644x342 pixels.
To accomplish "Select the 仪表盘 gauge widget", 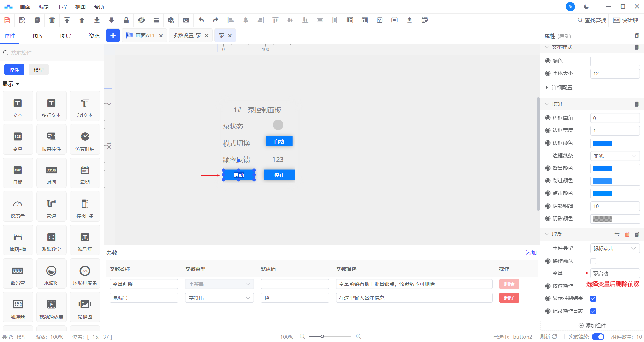I will (18, 207).
